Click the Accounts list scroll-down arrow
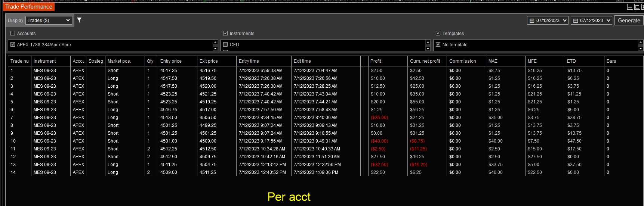644x206 pixels. (x=215, y=48)
